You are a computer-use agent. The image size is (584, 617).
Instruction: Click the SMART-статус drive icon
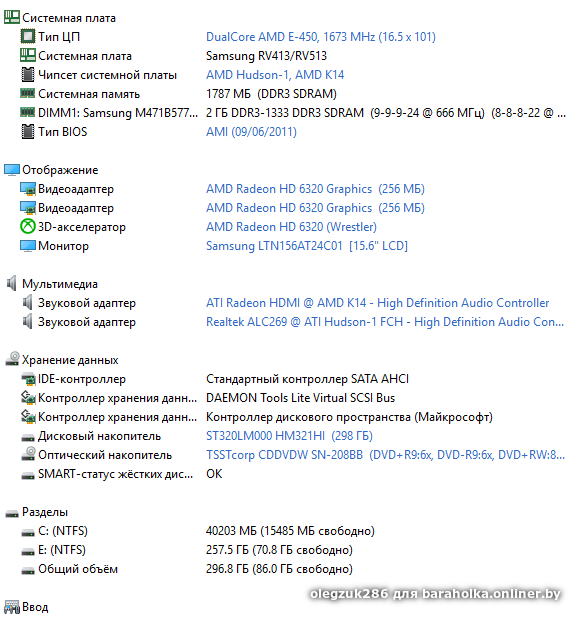(x=28, y=475)
